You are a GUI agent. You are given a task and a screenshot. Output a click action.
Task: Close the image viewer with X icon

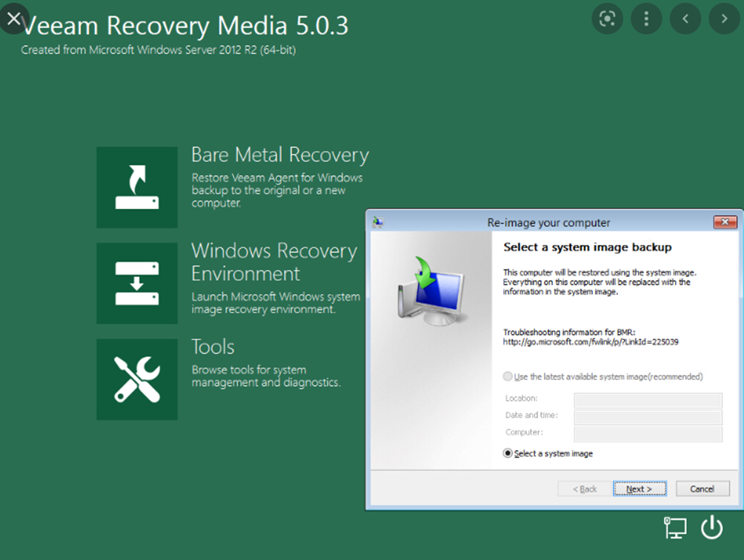pyautogui.click(x=14, y=19)
